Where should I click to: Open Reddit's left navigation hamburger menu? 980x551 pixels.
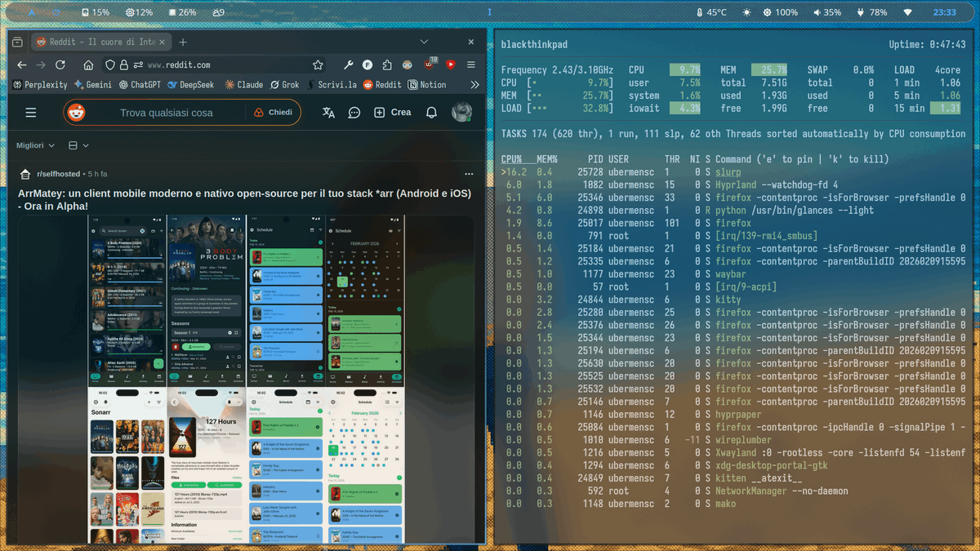click(31, 113)
